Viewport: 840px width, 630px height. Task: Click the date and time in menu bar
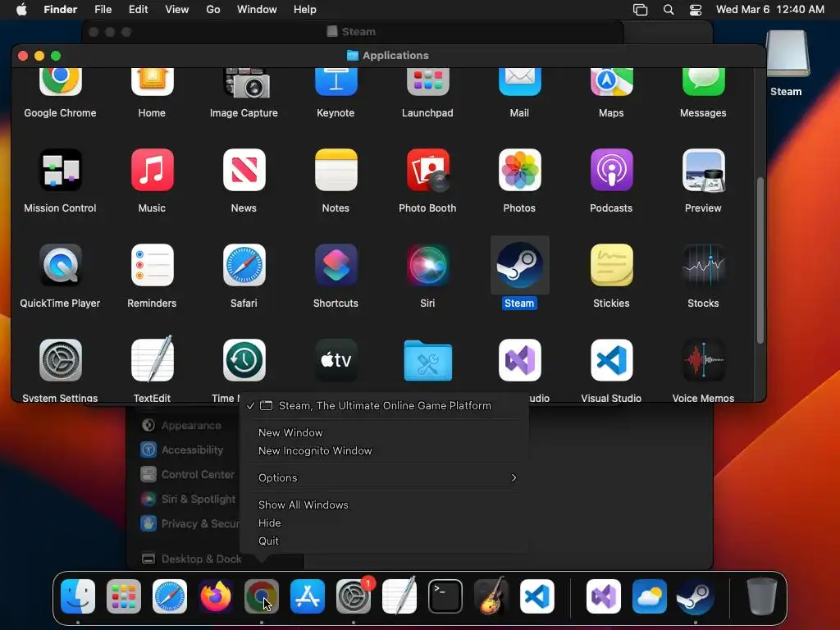point(769,10)
